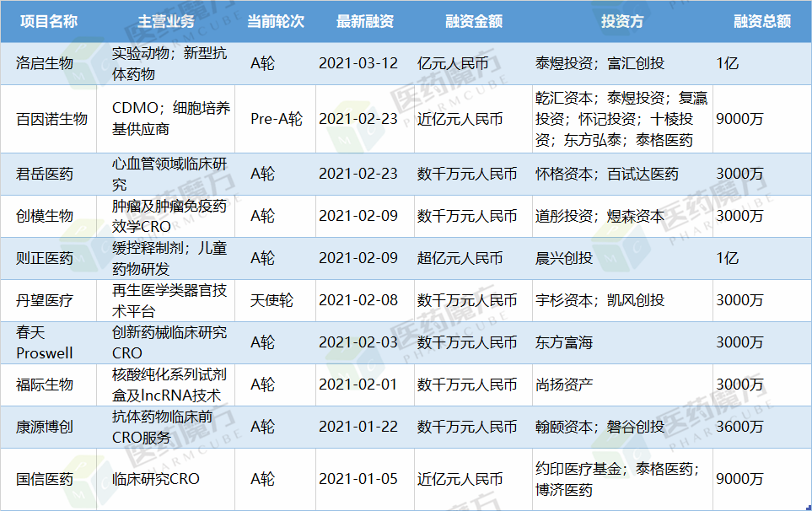Select the 洛启生物 project name cell

(49, 64)
